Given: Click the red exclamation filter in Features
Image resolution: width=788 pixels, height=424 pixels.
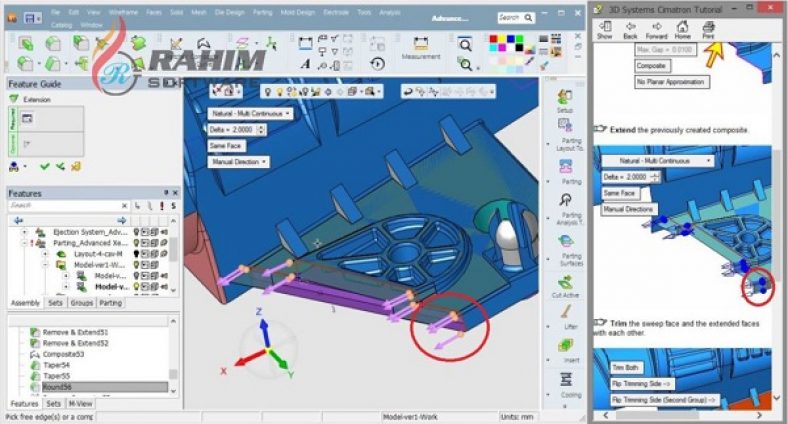Looking at the screenshot, I should coord(162,205).
